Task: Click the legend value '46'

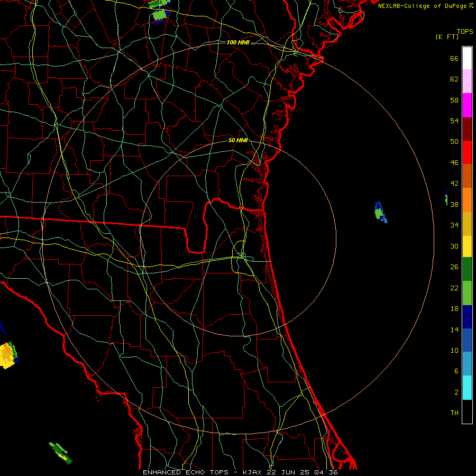Action: click(454, 163)
